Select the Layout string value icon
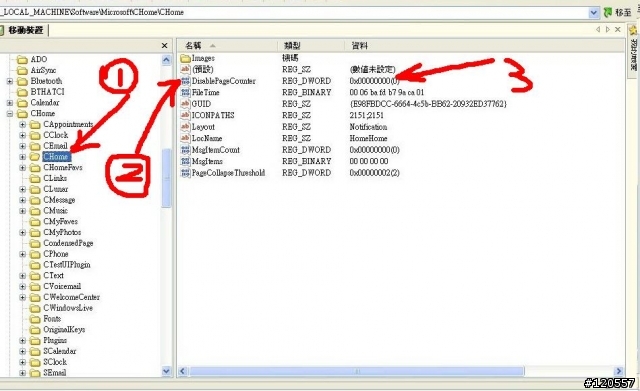The width and height of the screenshot is (640, 391). tap(185, 127)
